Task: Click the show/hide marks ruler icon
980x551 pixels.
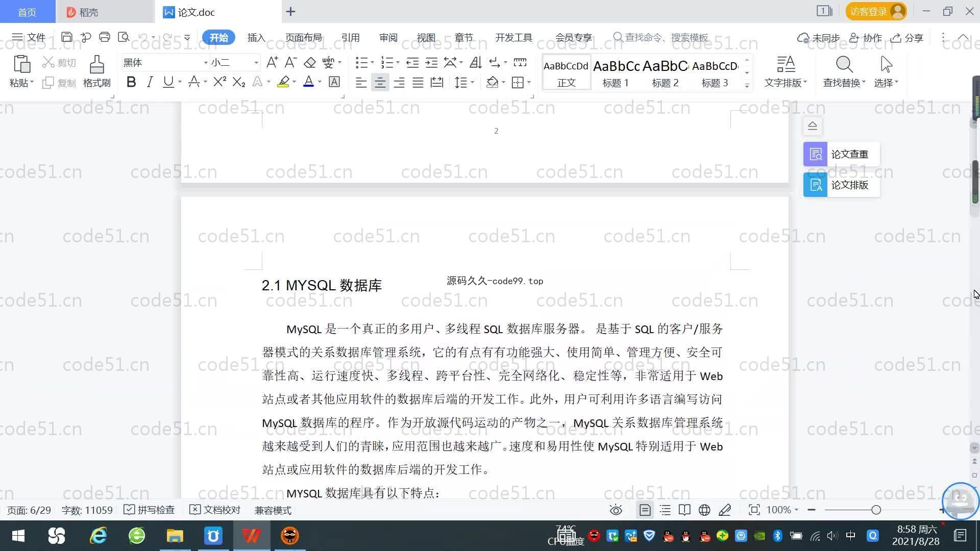Action: point(520,63)
